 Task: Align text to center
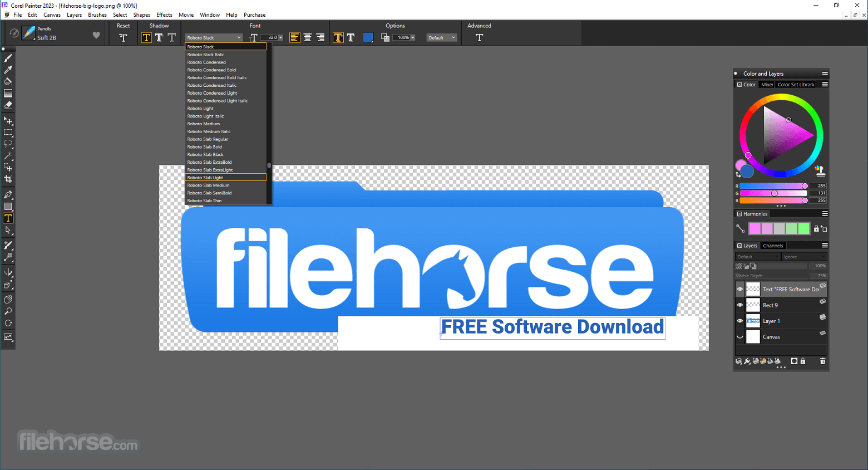[x=308, y=37]
